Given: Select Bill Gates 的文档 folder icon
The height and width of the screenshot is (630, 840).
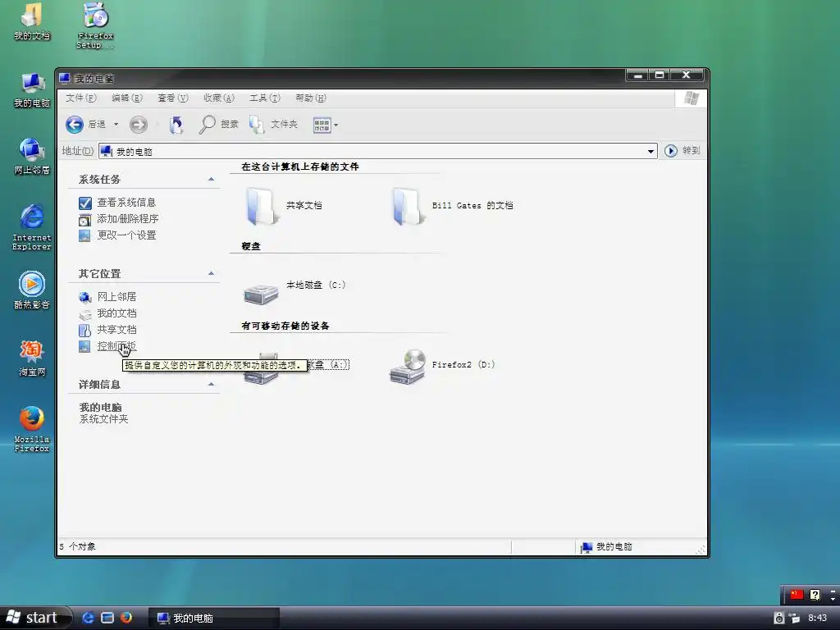Looking at the screenshot, I should click(407, 206).
